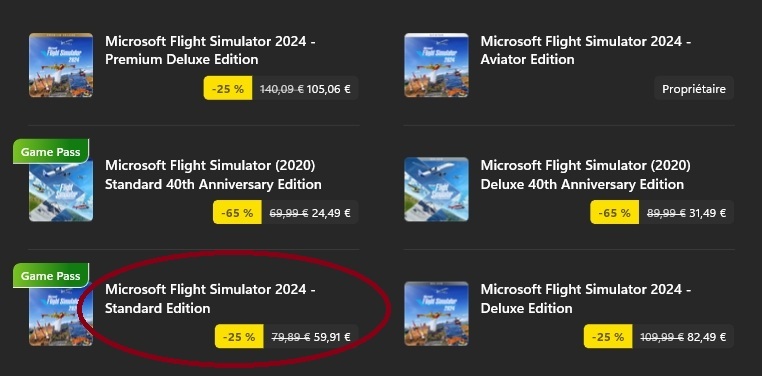Image resolution: width=762 pixels, height=376 pixels.
Task: Open 2024 Standard Edition cover thumbnail
Action: (61, 314)
